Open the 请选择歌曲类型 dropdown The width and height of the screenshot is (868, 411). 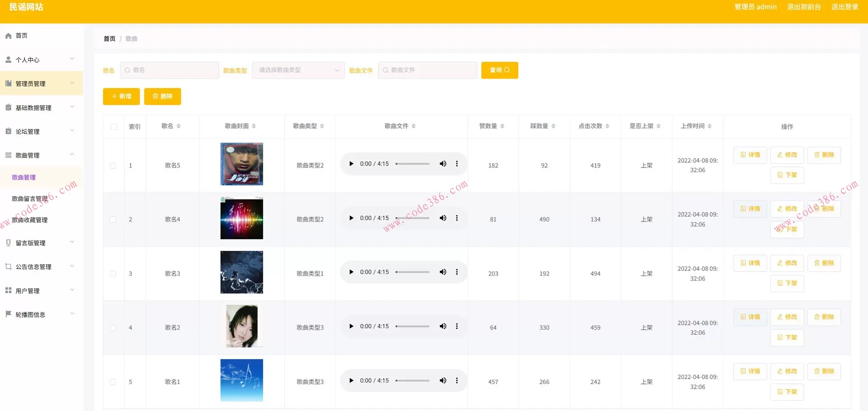click(x=297, y=70)
